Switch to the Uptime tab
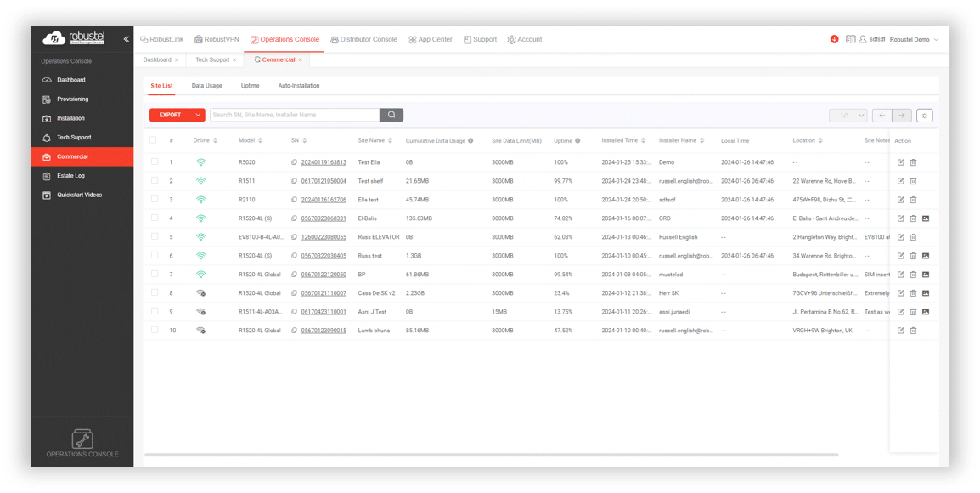The width and height of the screenshot is (980, 493). pyautogui.click(x=250, y=86)
